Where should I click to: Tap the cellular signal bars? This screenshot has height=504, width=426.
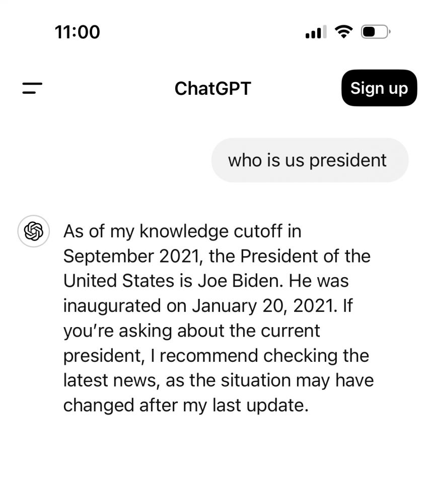tap(316, 32)
